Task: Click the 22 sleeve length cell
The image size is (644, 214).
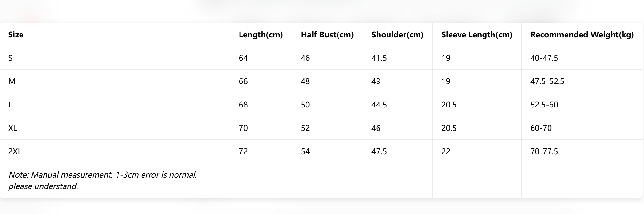Action: click(x=446, y=151)
